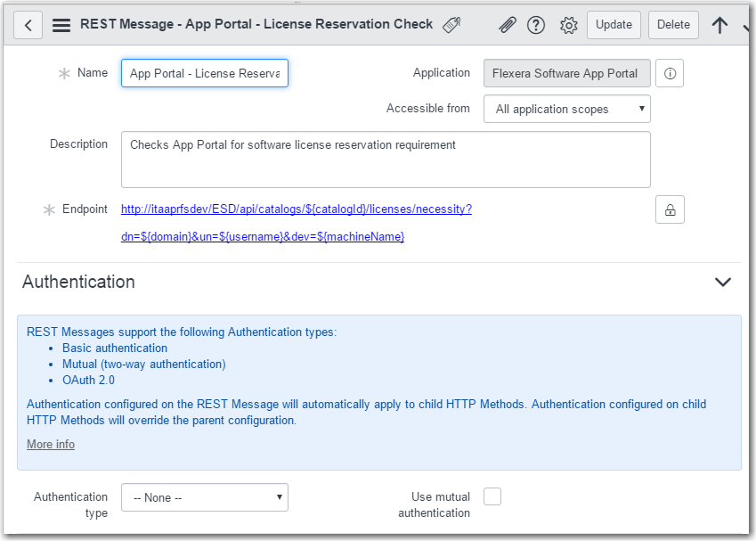Open the hamburger context menu
This screenshot has width=756, height=541.
point(61,25)
